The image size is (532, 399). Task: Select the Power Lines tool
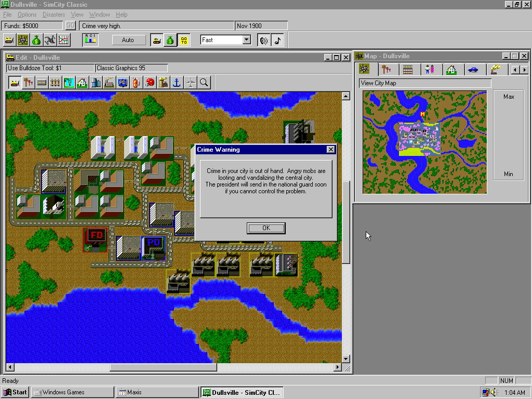pyautogui.click(x=28, y=83)
